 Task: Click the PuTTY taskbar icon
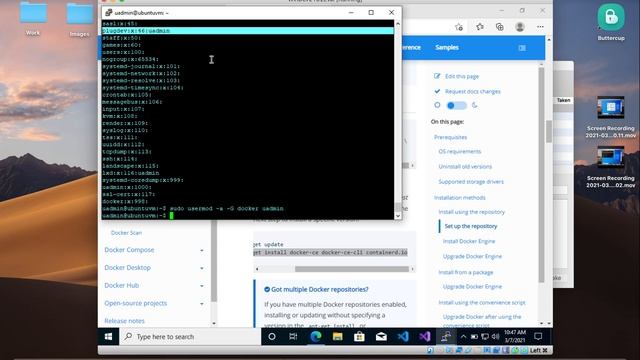446,337
